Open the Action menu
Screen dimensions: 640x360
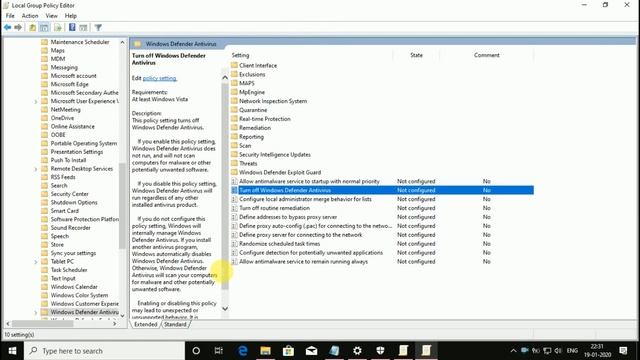pos(30,16)
